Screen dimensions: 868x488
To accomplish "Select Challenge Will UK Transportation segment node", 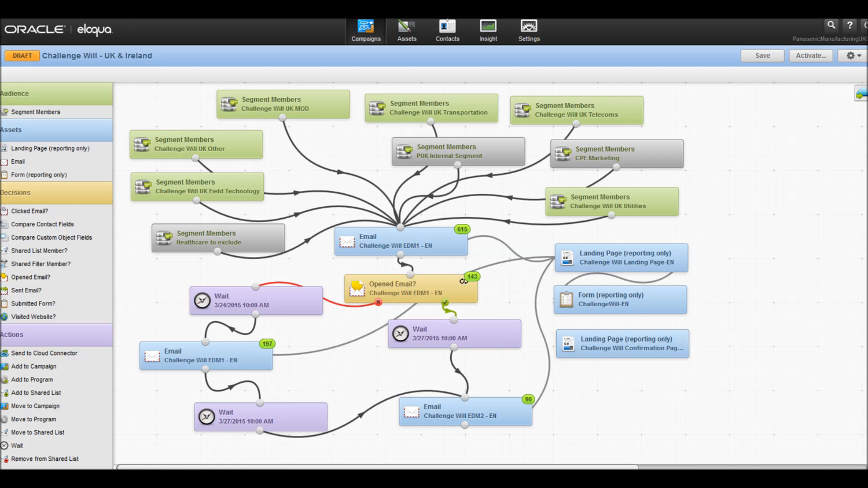I will coord(431,108).
